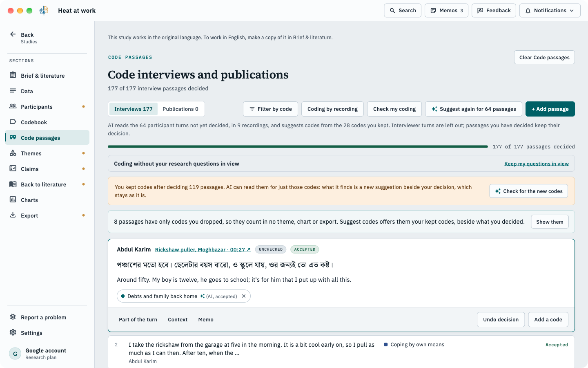
Task: Click the Export download icon
Action: click(x=13, y=215)
